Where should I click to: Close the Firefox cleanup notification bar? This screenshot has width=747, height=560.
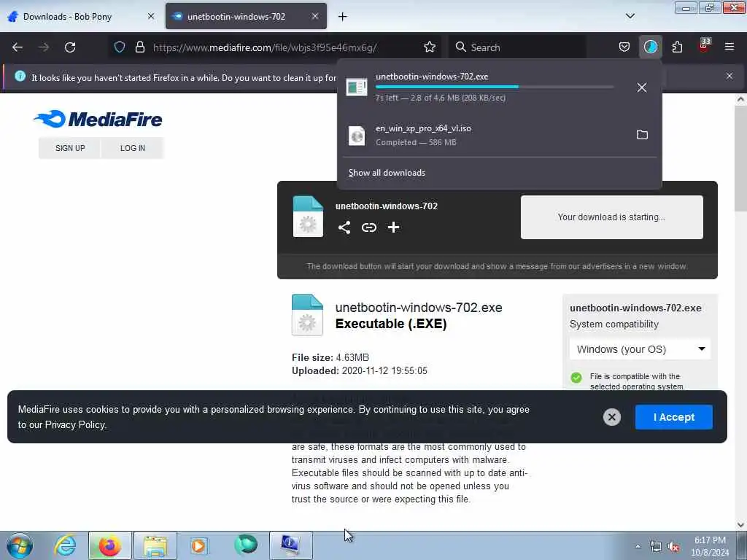point(729,76)
